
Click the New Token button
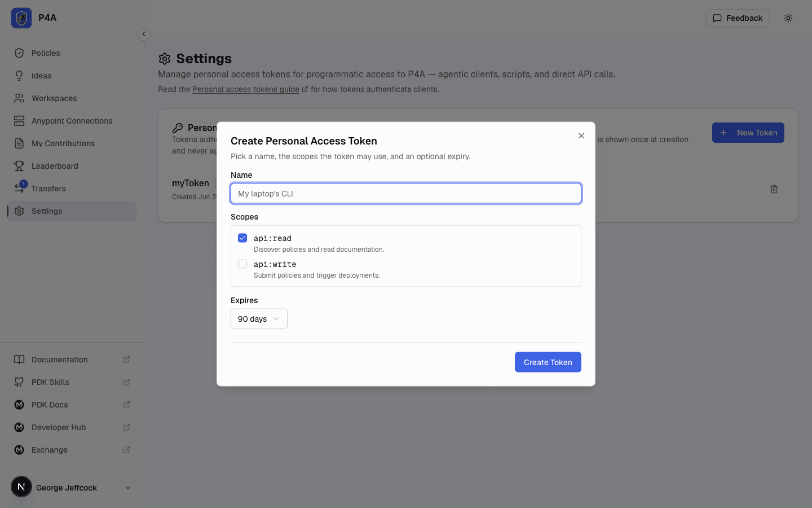tap(748, 133)
